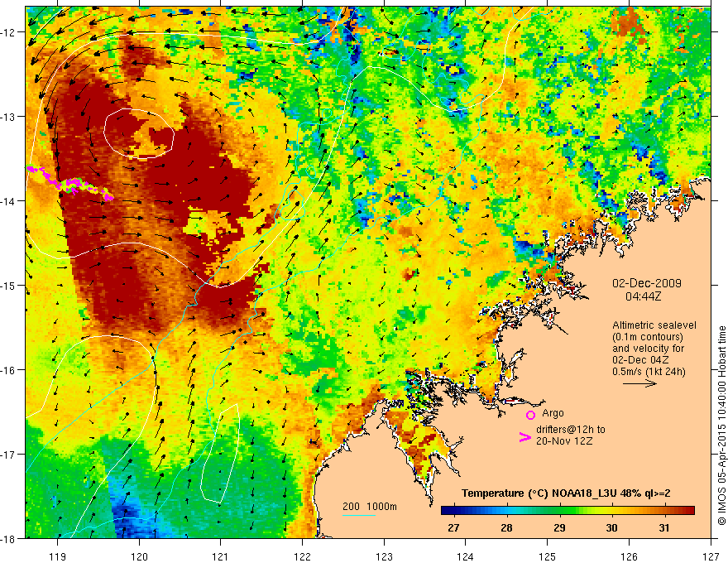Click the 'Argo' legend label
This screenshot has height=563, width=728.
click(x=553, y=413)
